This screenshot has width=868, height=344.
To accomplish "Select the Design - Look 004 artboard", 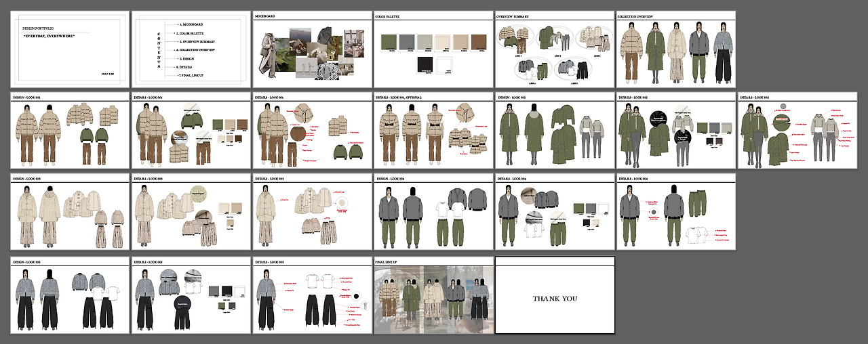I will [433, 212].
